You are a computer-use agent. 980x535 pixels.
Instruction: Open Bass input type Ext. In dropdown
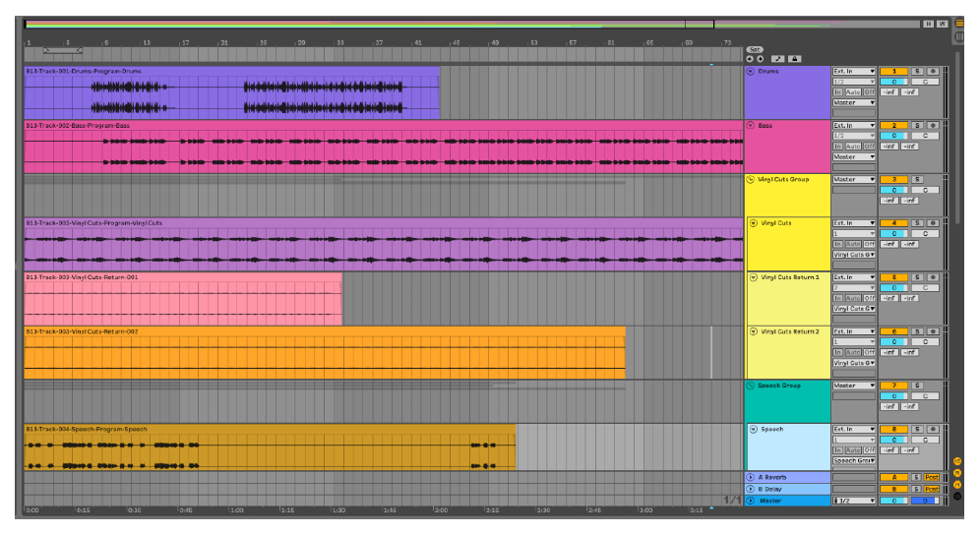pyautogui.click(x=854, y=126)
